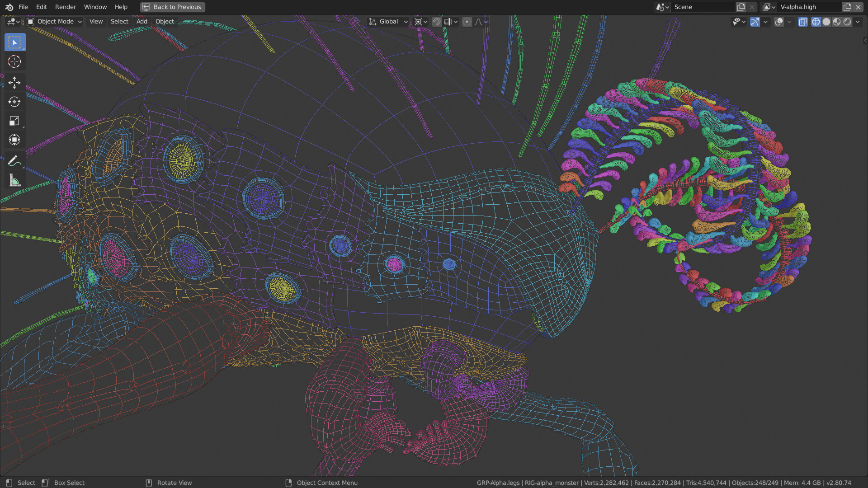Screen dimensions: 868x488
Task: Click the Add menu item
Action: click(142, 21)
